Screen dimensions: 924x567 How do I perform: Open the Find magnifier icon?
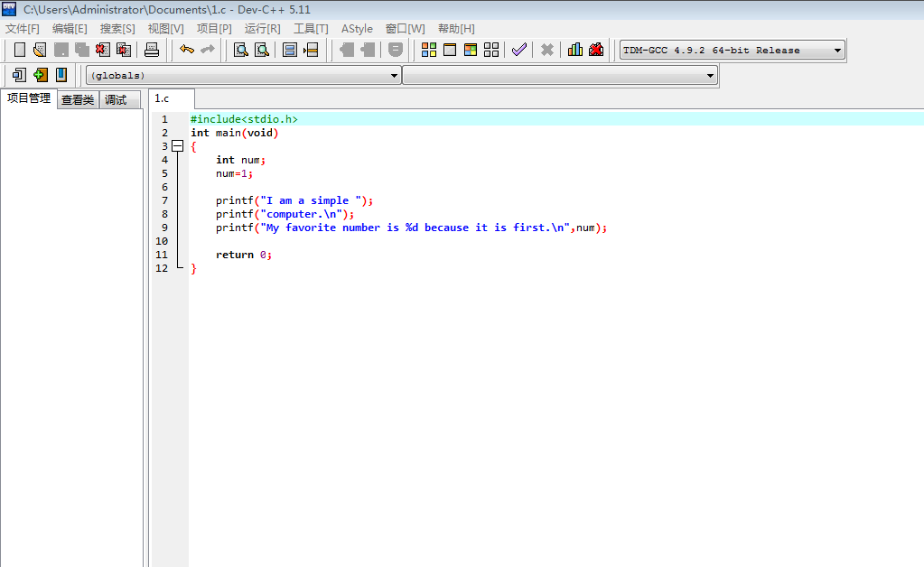tap(240, 50)
